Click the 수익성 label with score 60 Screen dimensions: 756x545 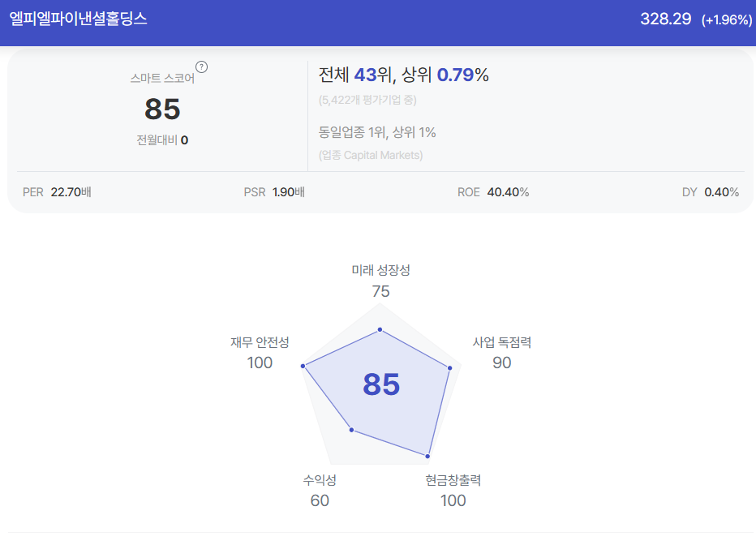(x=320, y=491)
